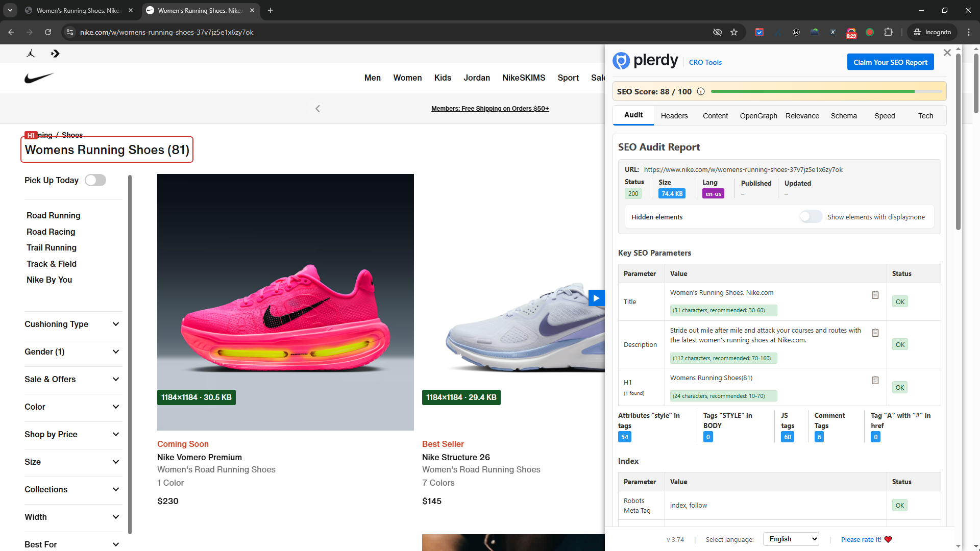Bookmark this page with the star icon
This screenshot has width=980, height=551.
734,32
